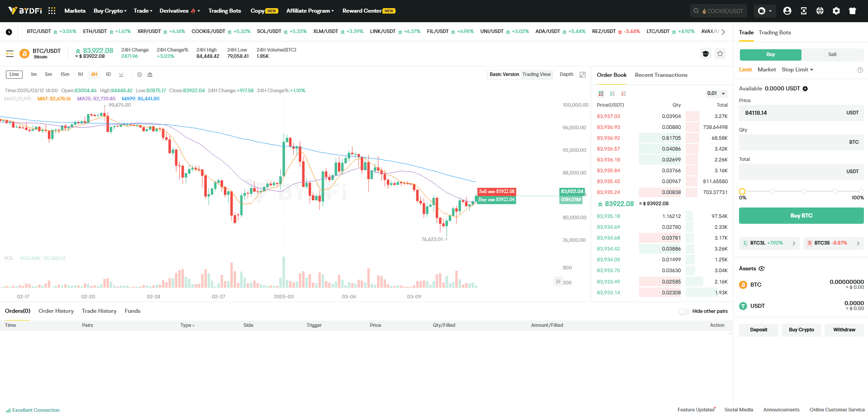Open the Affiliate Program dropdown
This screenshot has height=415, width=868.
click(x=310, y=11)
